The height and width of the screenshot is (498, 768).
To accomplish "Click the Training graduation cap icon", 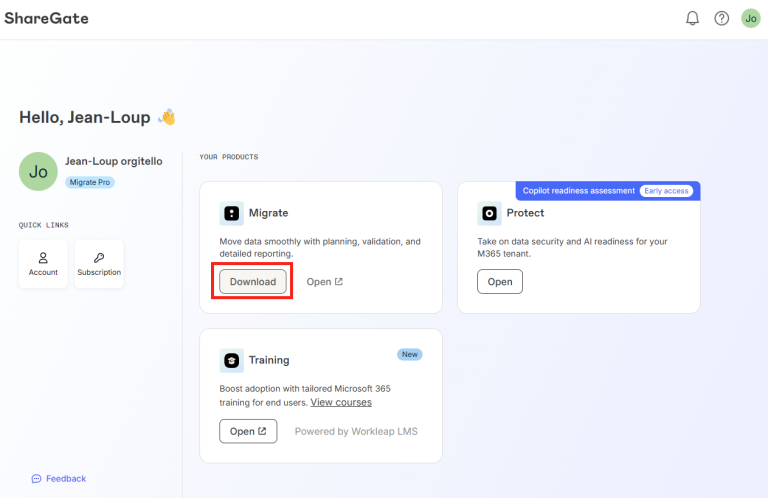I will pyautogui.click(x=232, y=360).
